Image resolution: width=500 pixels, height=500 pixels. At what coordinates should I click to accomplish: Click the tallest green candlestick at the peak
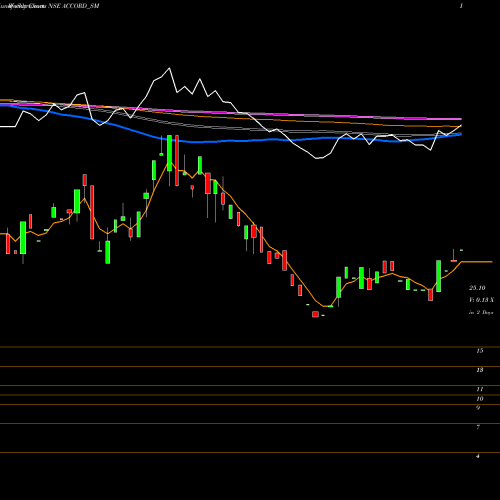click(x=169, y=153)
